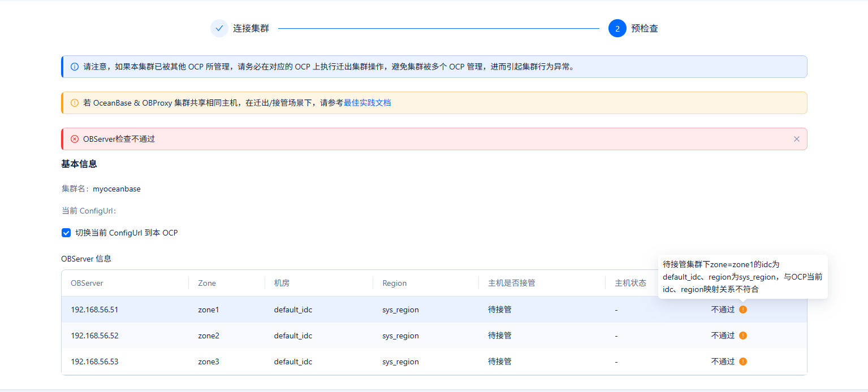Click the 预检查 step label
This screenshot has height=392, width=868.
pyautogui.click(x=645, y=28)
